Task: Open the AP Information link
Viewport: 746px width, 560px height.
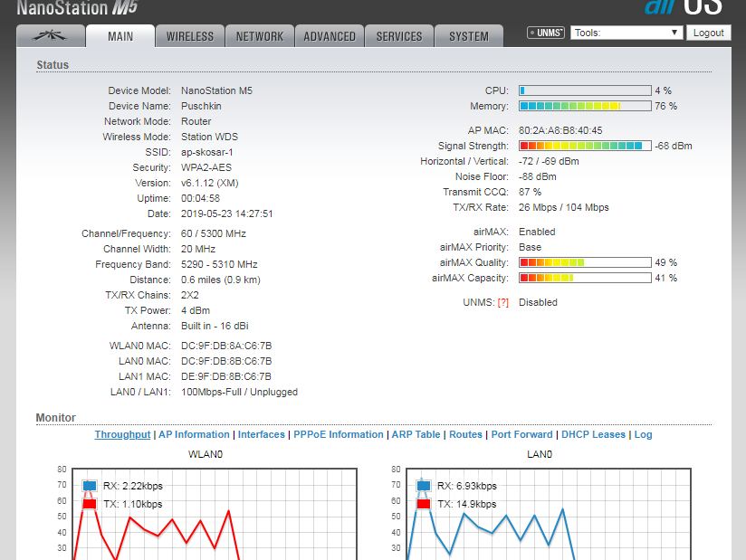Action: tap(194, 434)
